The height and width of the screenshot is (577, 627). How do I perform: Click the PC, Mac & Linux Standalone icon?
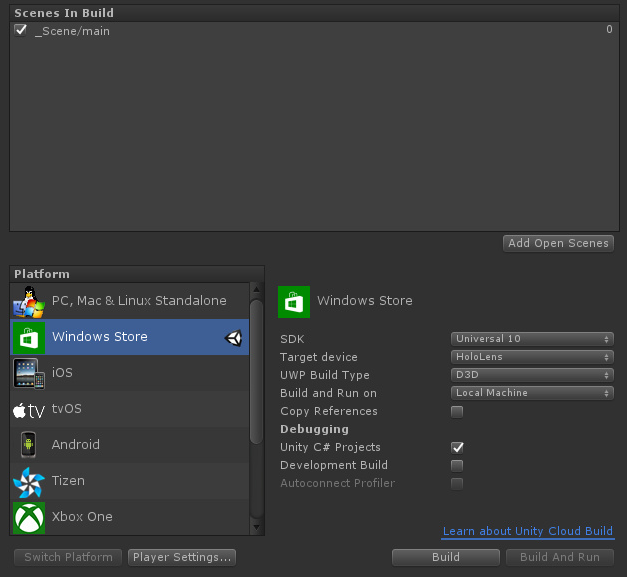pos(29,302)
